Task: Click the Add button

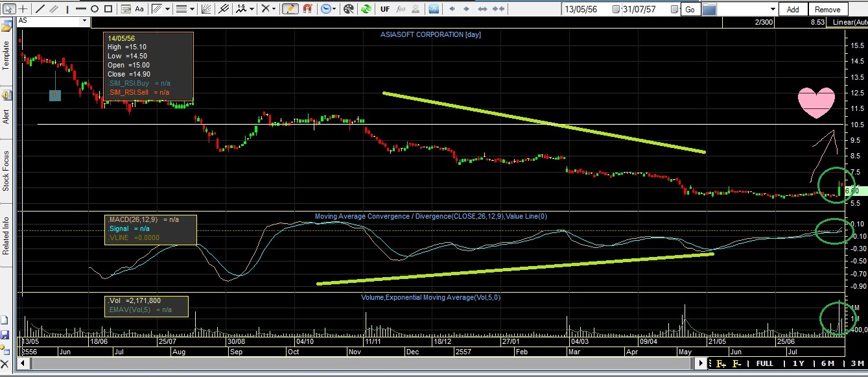Action: pyautogui.click(x=793, y=9)
